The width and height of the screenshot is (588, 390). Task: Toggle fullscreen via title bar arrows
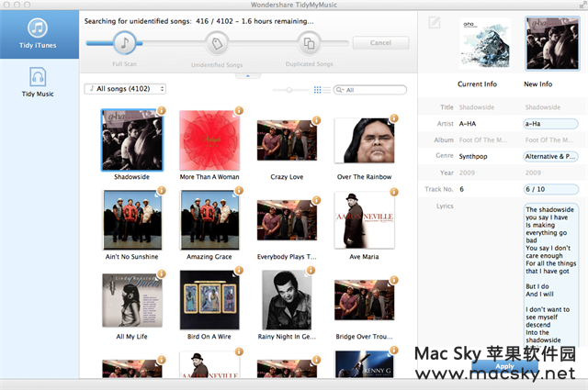[x=582, y=5]
